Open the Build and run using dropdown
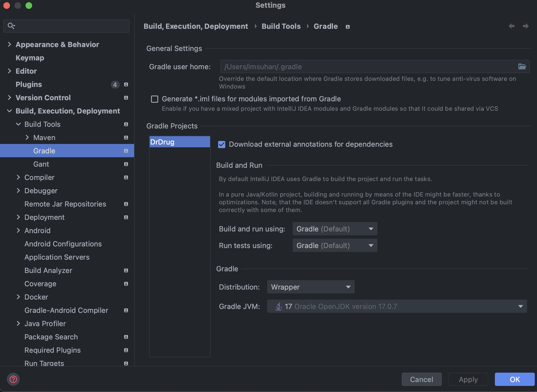 click(335, 229)
